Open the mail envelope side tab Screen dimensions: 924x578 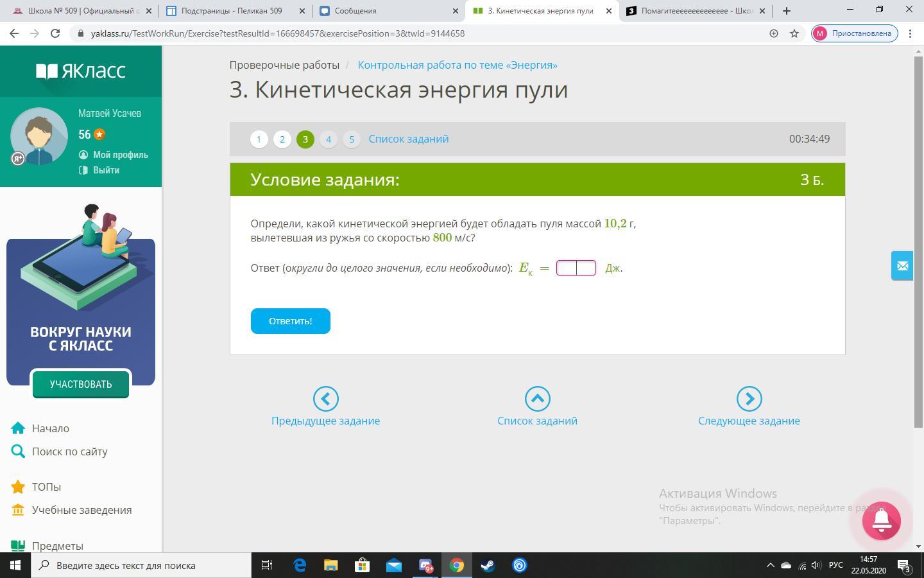pyautogui.click(x=902, y=266)
